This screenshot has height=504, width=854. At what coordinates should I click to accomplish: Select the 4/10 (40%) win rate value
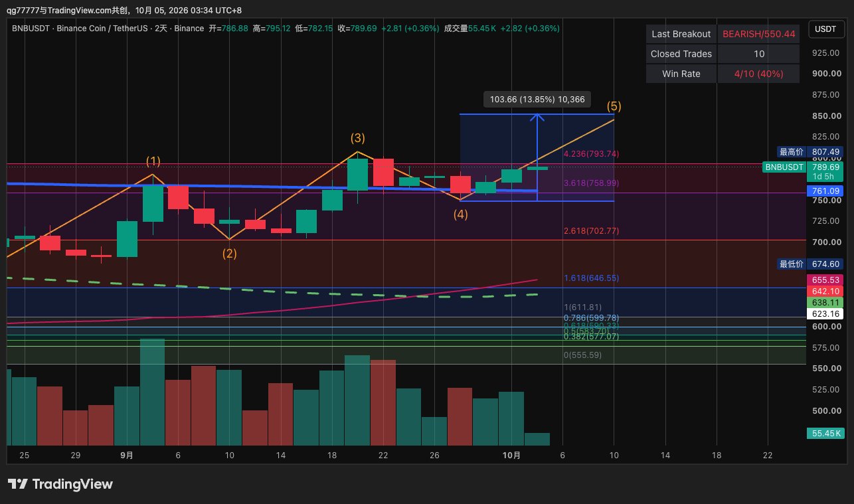tap(759, 74)
